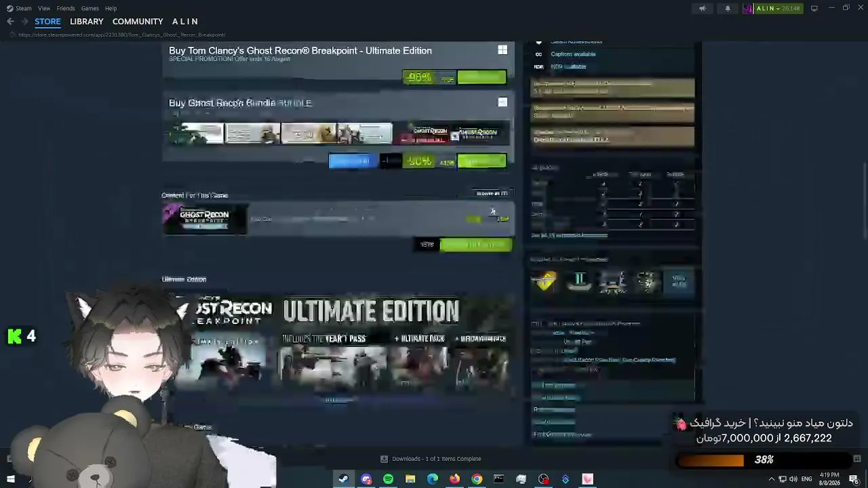This screenshot has width=868, height=488.
Task: Open the Games menu
Action: (90, 8)
